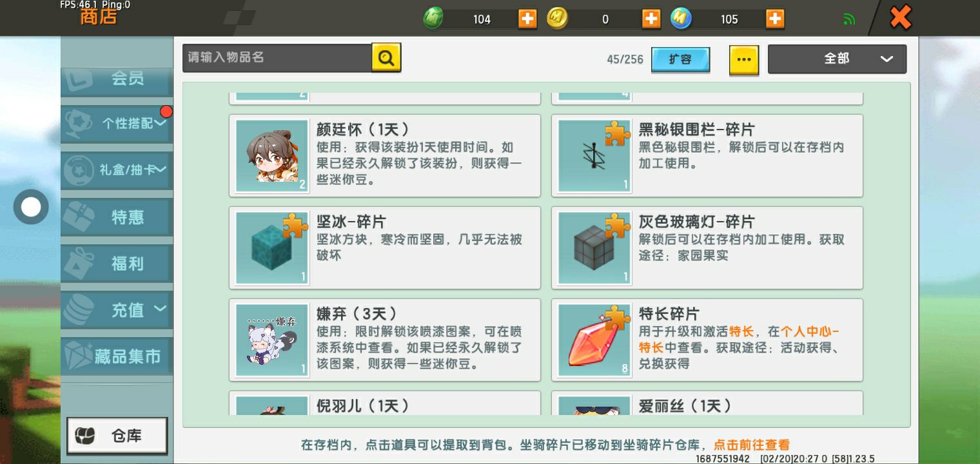Expand the 个性搭配 sidebar category
The image size is (980, 464).
coord(117,123)
